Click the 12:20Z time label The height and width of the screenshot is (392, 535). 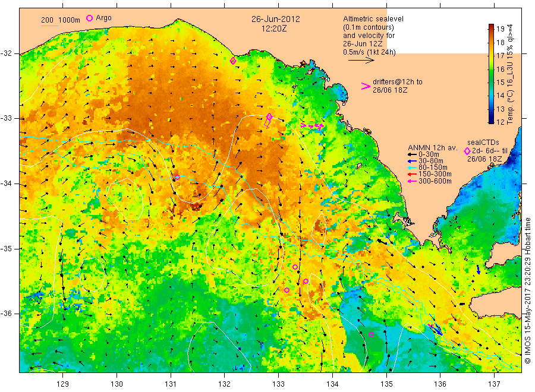274,29
